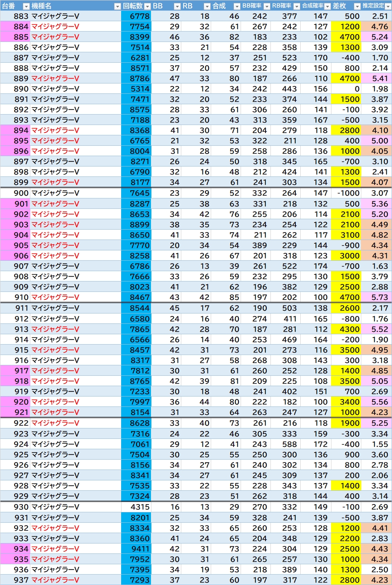Viewport: 392px width, 585px height.
Task: Click difference value 1300 in row 886
Action: [346, 47]
